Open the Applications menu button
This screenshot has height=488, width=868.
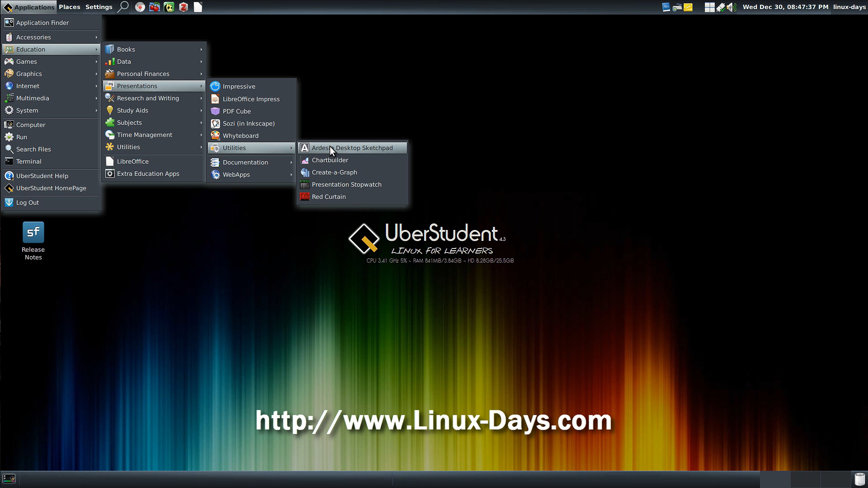29,7
